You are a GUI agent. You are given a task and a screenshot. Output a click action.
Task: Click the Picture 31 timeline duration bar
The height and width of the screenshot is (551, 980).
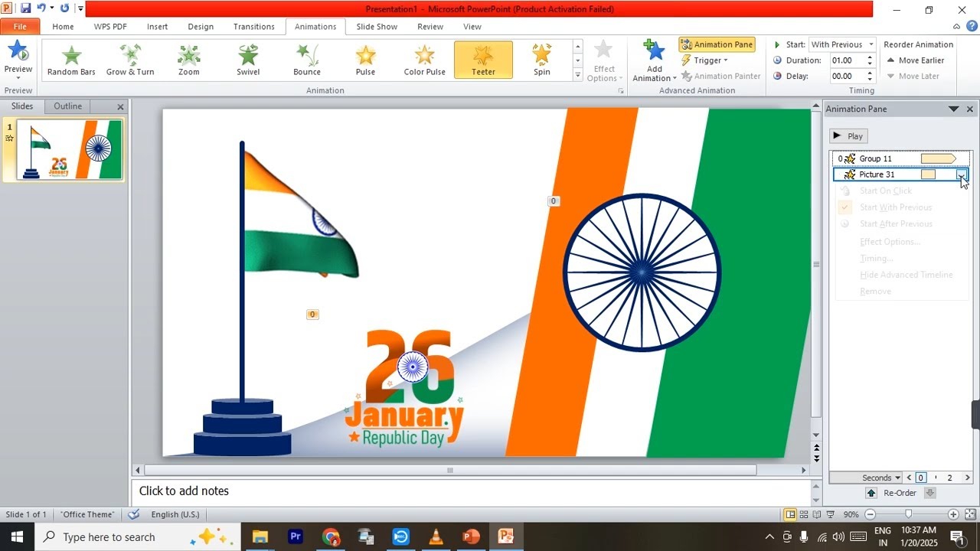tap(928, 174)
